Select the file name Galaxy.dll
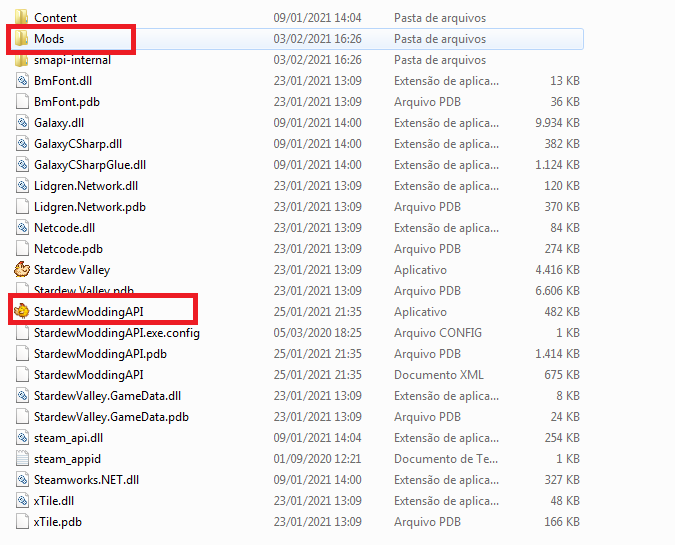Image resolution: width=675 pixels, height=545 pixels. 59,123
